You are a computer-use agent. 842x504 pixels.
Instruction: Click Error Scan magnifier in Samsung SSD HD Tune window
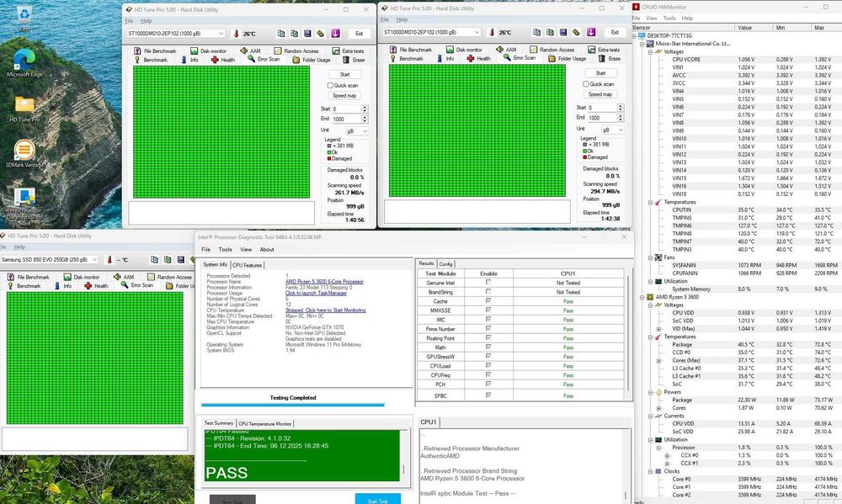pos(125,285)
